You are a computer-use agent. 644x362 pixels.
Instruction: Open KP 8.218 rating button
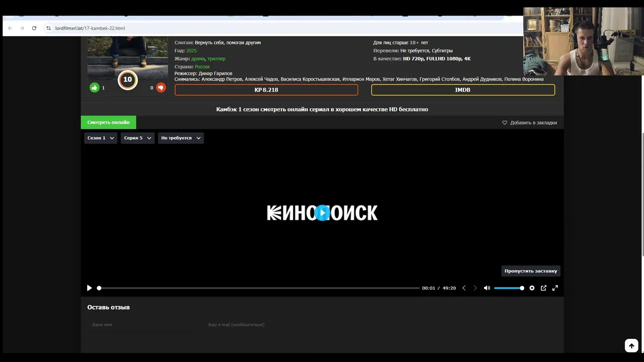(266, 90)
